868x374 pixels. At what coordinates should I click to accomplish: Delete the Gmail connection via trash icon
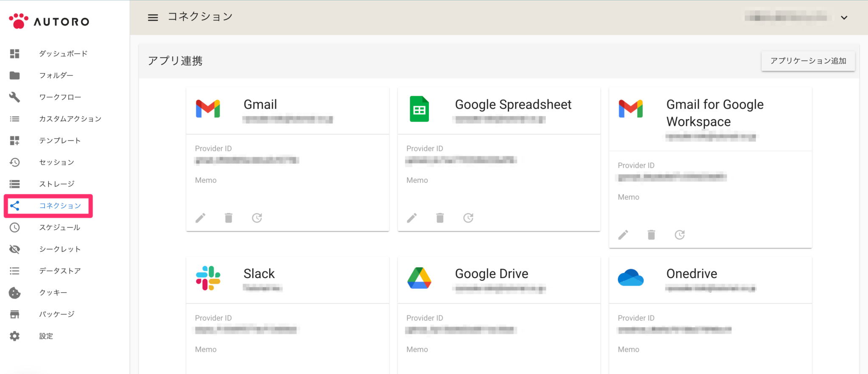click(228, 218)
